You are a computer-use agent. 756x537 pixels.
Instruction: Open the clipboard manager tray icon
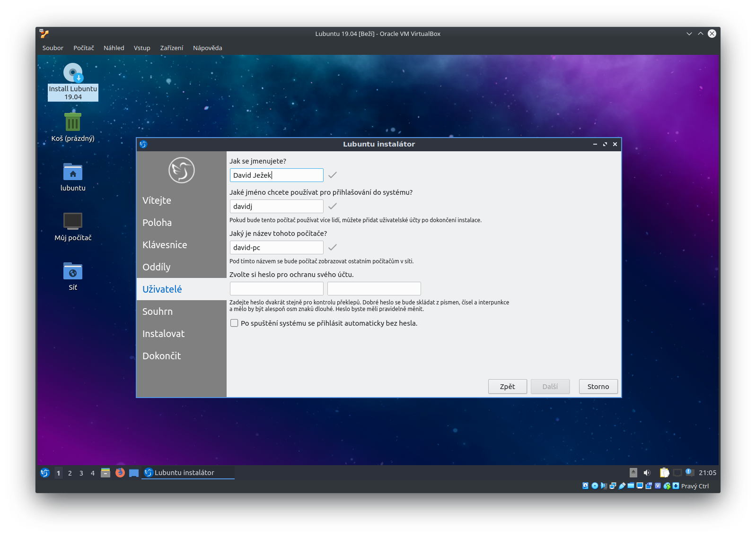665,473
